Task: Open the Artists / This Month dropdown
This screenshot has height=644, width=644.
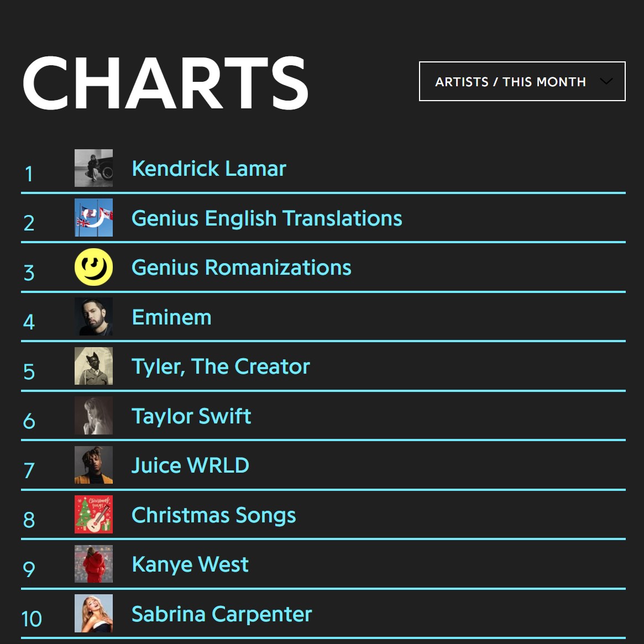Action: (x=522, y=81)
